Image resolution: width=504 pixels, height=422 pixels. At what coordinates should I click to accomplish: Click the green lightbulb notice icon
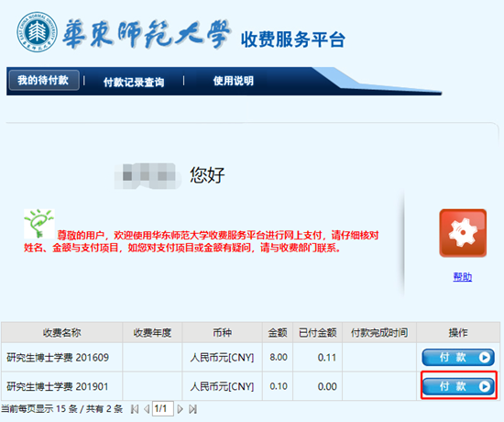39,224
